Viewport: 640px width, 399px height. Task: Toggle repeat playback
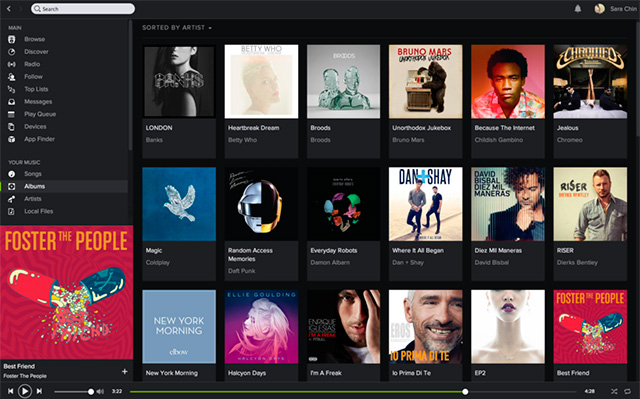click(628, 391)
